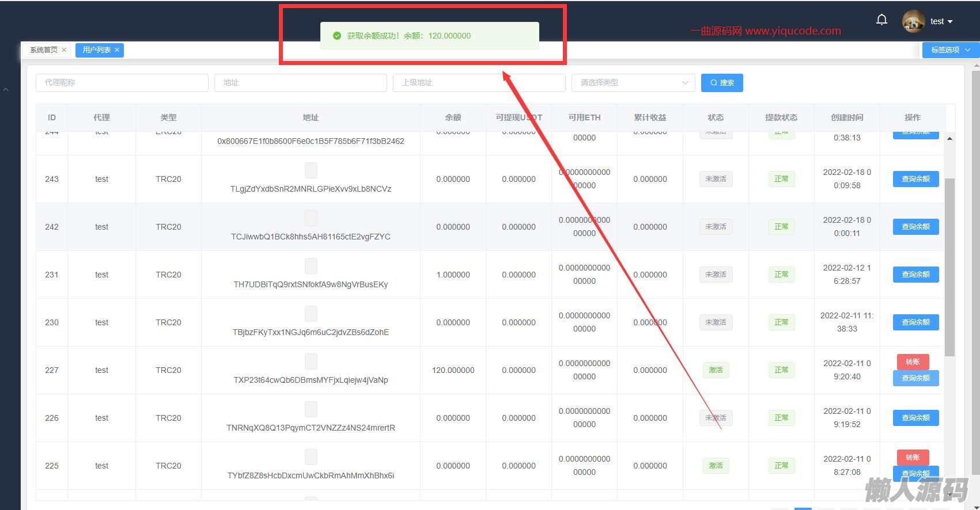The image size is (980, 510).
Task: Click the 代理昵称 input field
Action: point(122,83)
